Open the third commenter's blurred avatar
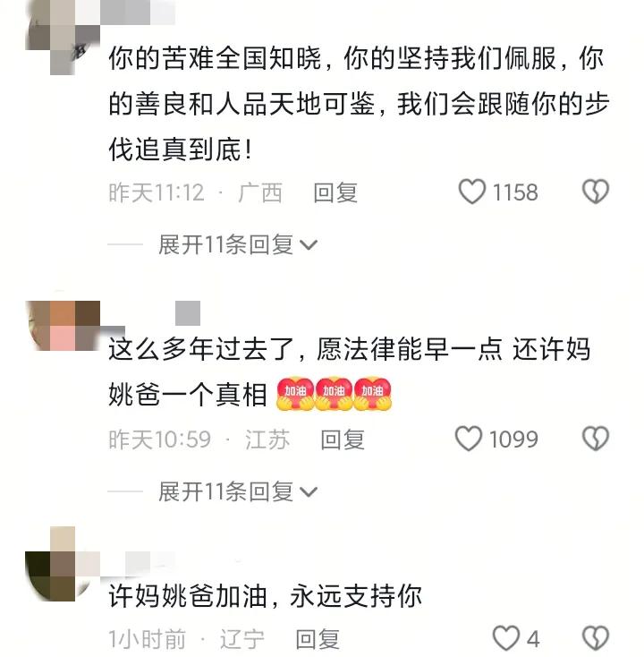The image size is (644, 657). 63,564
